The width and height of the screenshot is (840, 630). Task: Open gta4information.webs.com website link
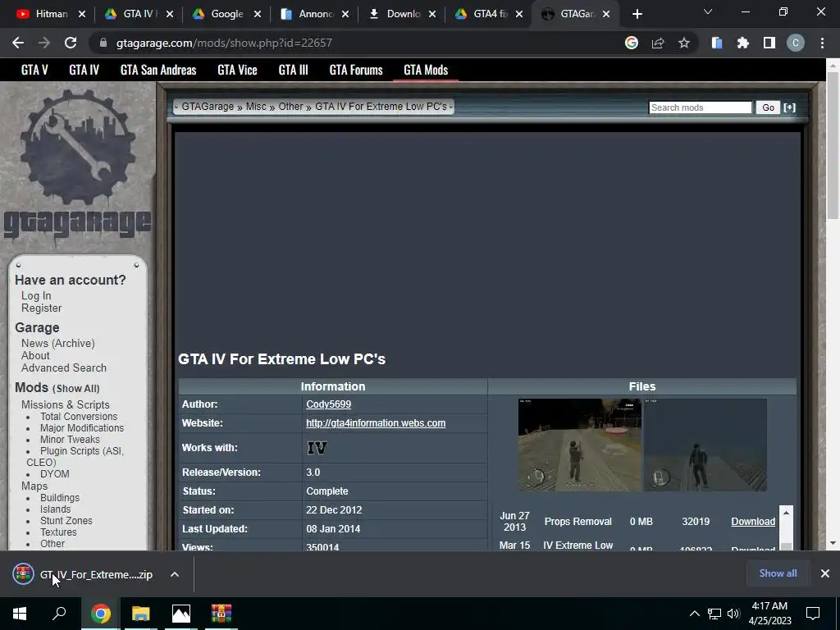376,423
